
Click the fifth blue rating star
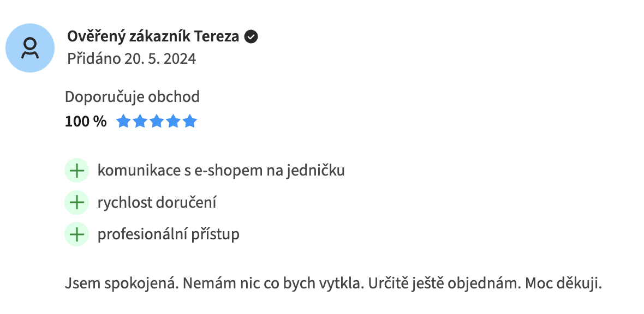[190, 122]
